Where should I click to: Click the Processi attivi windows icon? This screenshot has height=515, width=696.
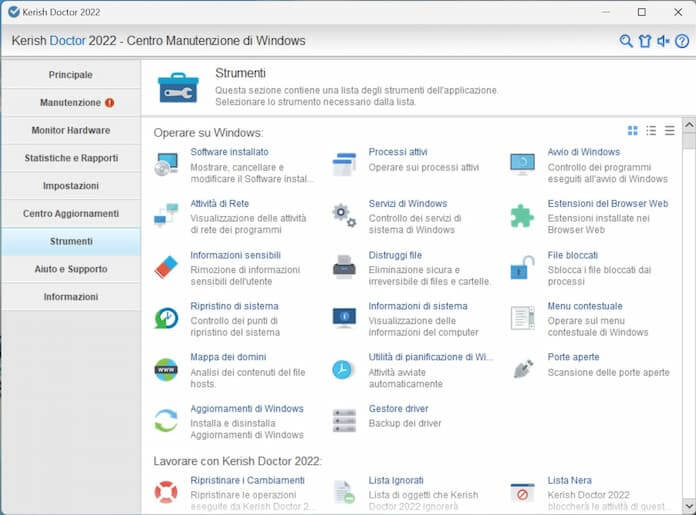click(x=344, y=164)
